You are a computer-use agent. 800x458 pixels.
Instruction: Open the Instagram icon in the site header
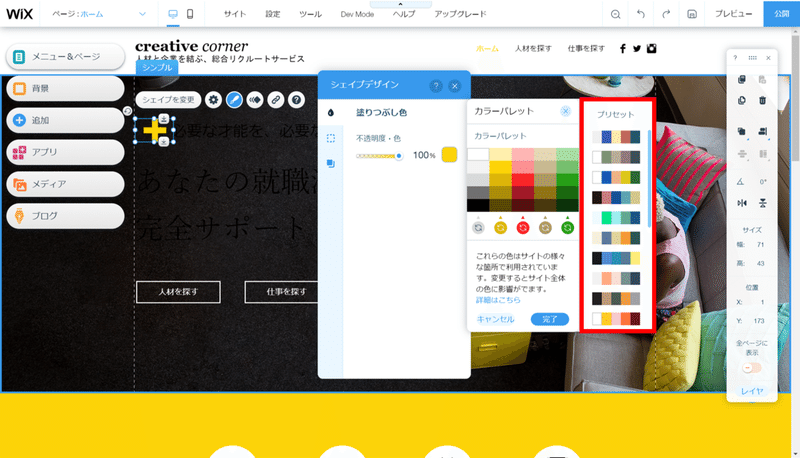(x=652, y=48)
